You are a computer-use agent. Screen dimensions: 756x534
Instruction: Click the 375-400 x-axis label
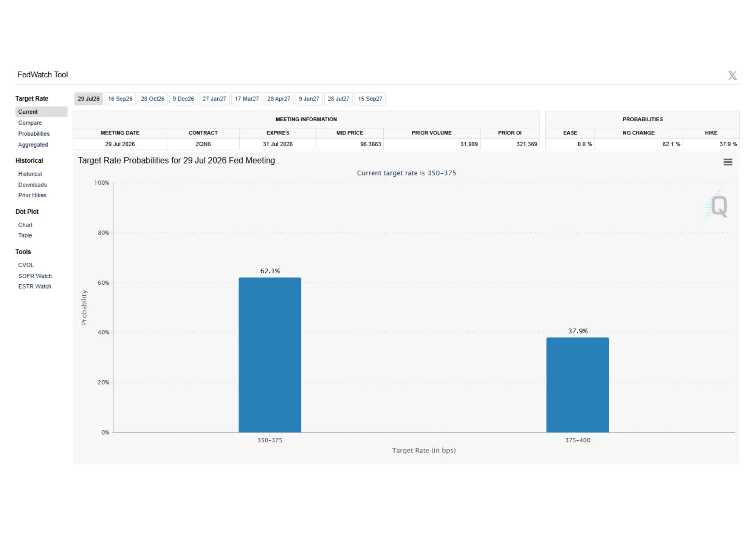tap(578, 440)
